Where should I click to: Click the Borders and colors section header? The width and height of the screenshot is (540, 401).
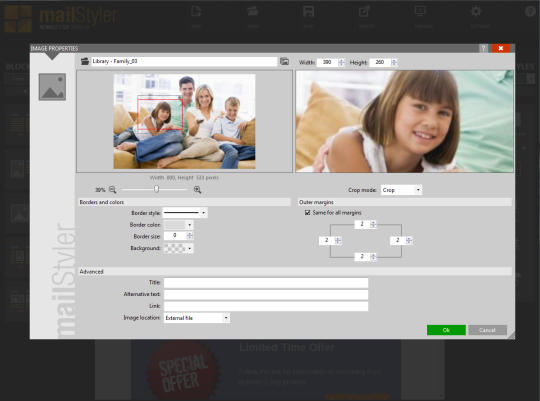[184, 202]
